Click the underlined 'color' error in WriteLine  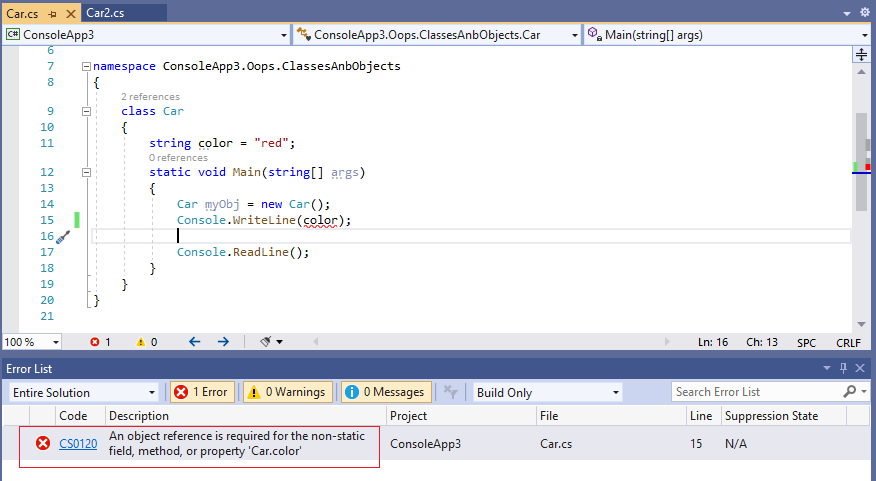(x=320, y=221)
